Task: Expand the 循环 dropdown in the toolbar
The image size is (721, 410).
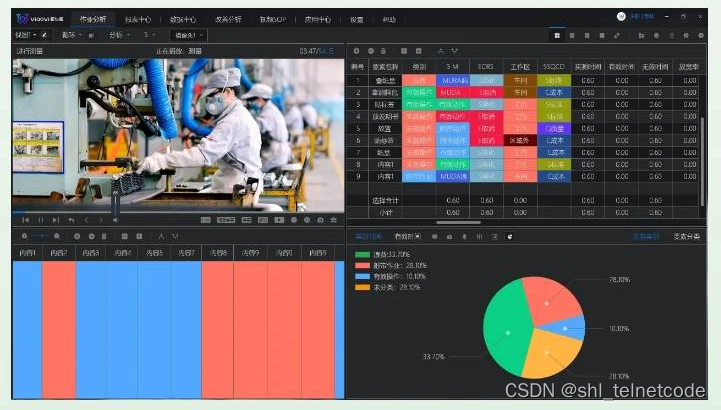Action: point(72,35)
